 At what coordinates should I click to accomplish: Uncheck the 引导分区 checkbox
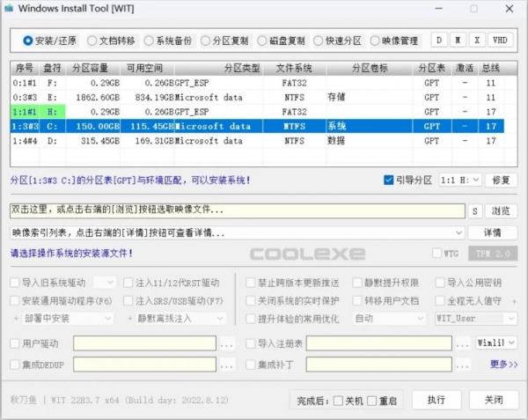(x=388, y=181)
